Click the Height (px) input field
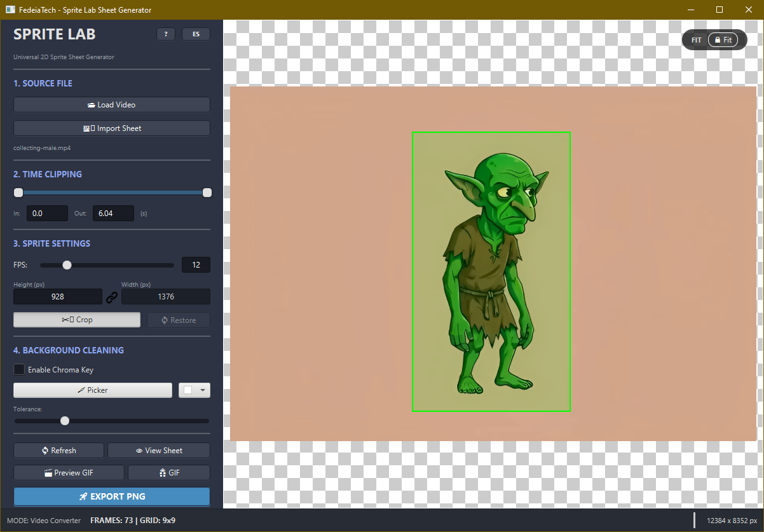764x532 pixels. (58, 297)
